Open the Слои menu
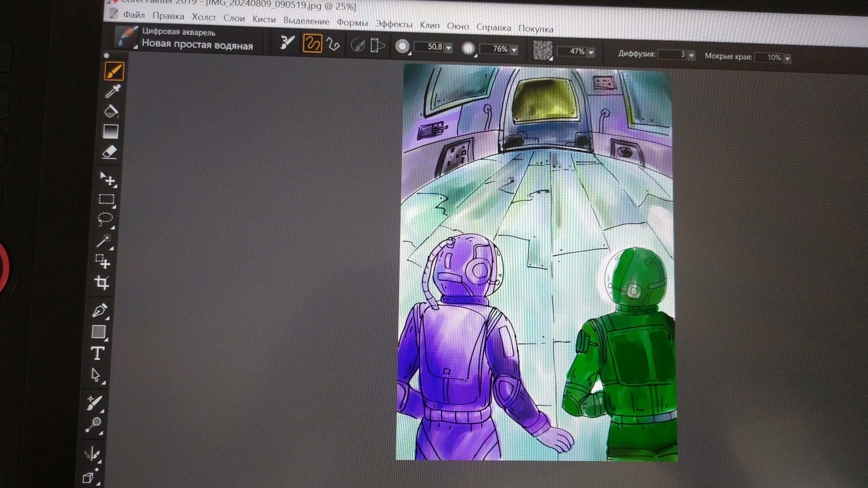868x488 pixels. click(x=234, y=18)
